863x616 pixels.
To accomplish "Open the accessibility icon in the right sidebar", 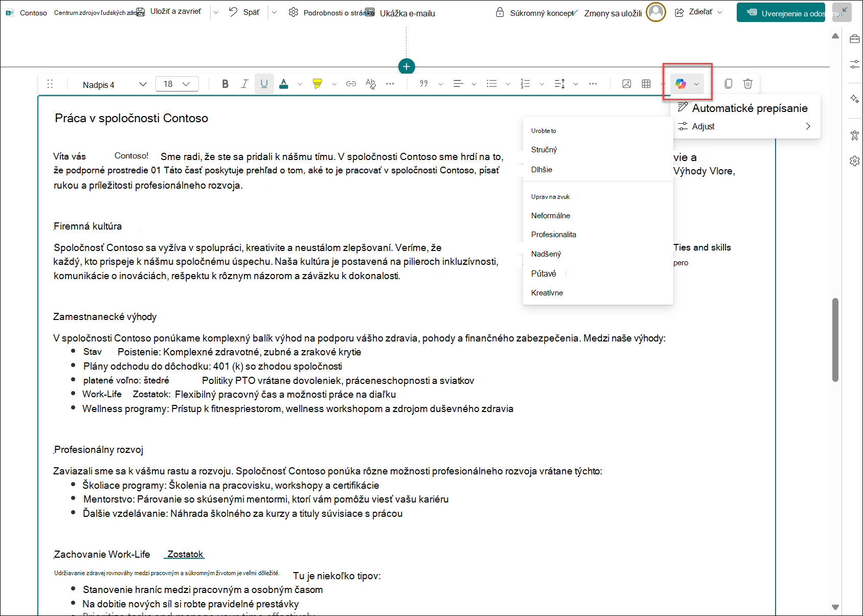I will 855,135.
